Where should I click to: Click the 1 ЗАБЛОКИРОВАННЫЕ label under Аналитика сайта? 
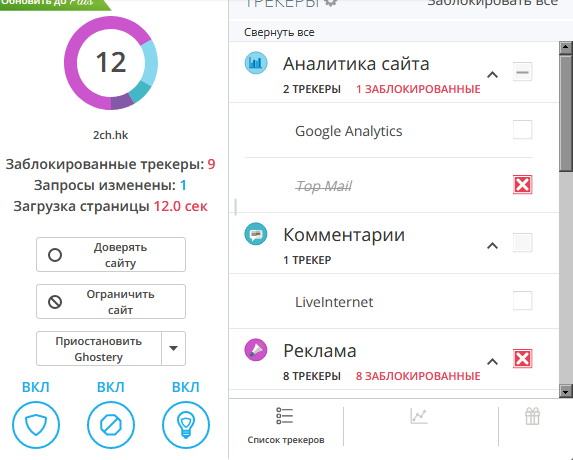[x=418, y=89]
